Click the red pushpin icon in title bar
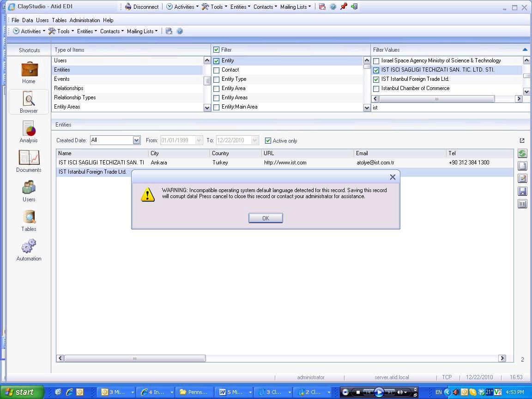Image resolution: width=532 pixels, height=399 pixels. [344, 6]
